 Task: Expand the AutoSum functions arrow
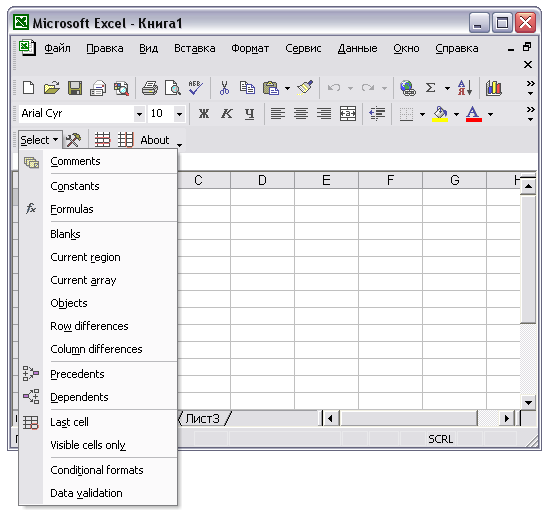click(x=447, y=88)
